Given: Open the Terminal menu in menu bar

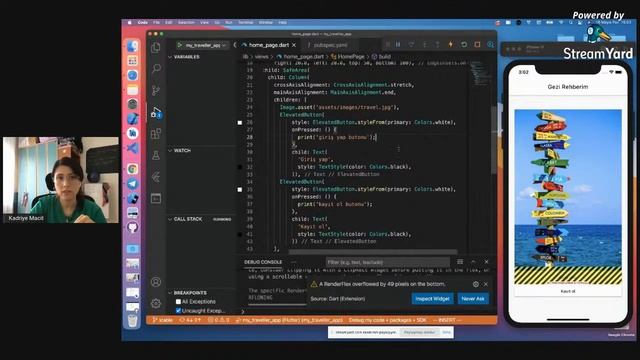Looking at the screenshot, I should [x=246, y=22].
